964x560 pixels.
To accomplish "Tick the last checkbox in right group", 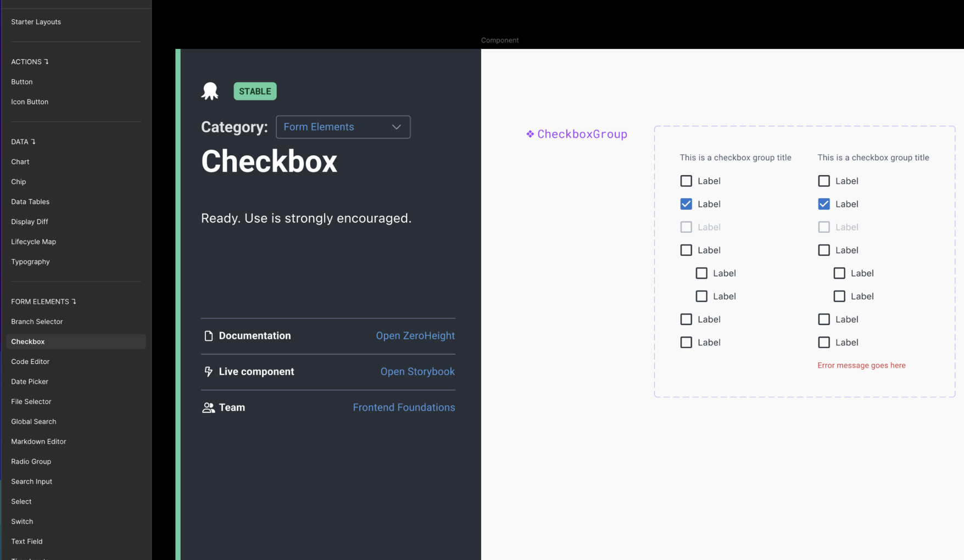I will [x=824, y=342].
